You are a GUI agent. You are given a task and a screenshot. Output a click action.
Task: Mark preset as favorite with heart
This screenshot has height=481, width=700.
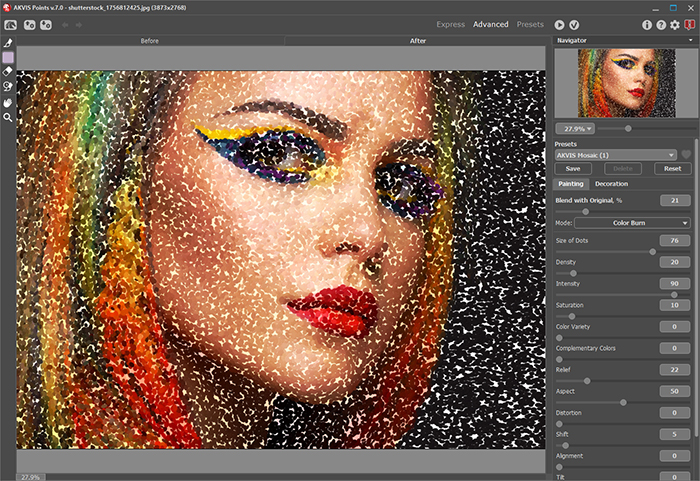click(685, 155)
